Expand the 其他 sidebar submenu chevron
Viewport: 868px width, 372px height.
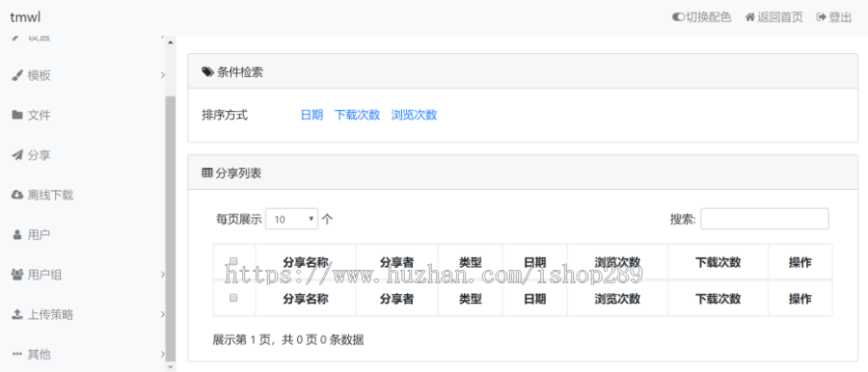[163, 355]
